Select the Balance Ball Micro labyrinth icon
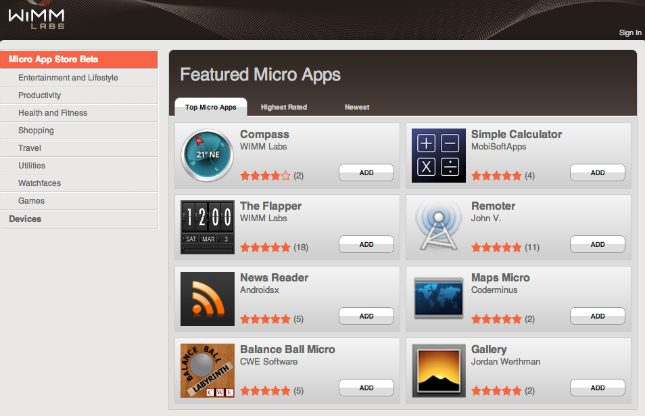The image size is (645, 416). point(207,370)
